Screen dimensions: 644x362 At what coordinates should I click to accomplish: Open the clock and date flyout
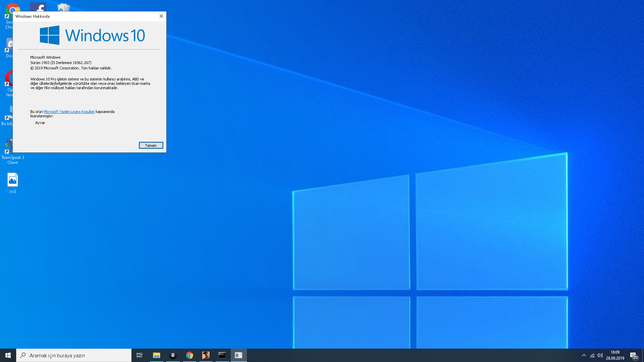(x=615, y=355)
